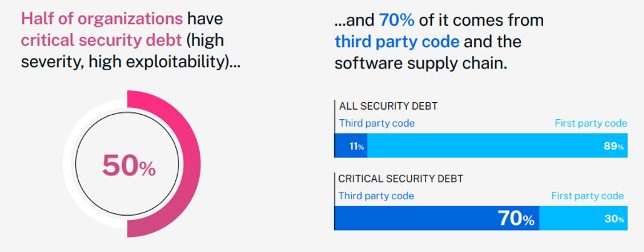Click "First party code" label under Critical Security Debt
644x252 pixels.
(588, 196)
